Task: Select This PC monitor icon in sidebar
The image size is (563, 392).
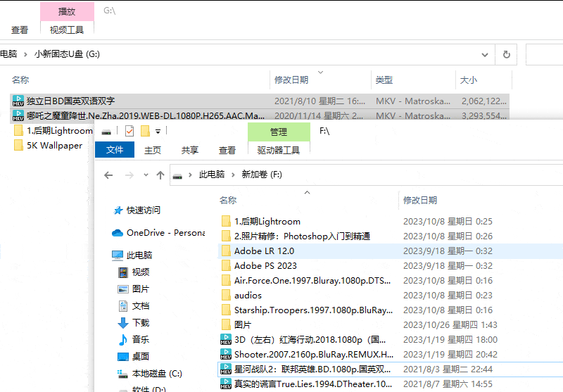Action: (x=118, y=255)
